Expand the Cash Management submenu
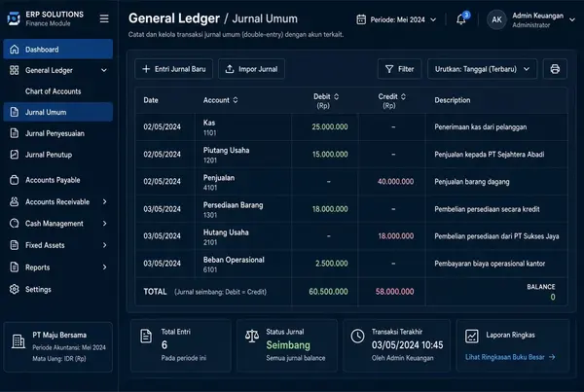 pyautogui.click(x=105, y=224)
